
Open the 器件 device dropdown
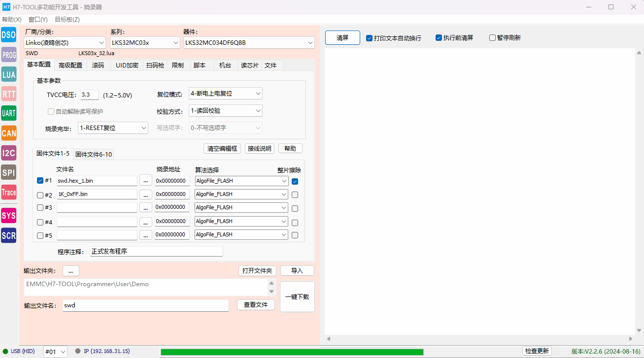click(249, 43)
